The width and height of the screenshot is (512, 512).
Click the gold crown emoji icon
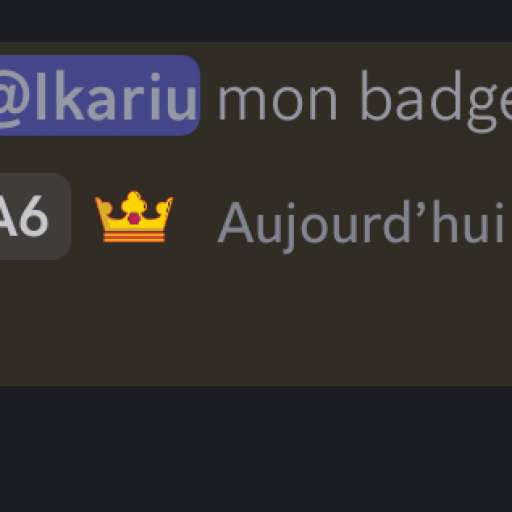134,217
